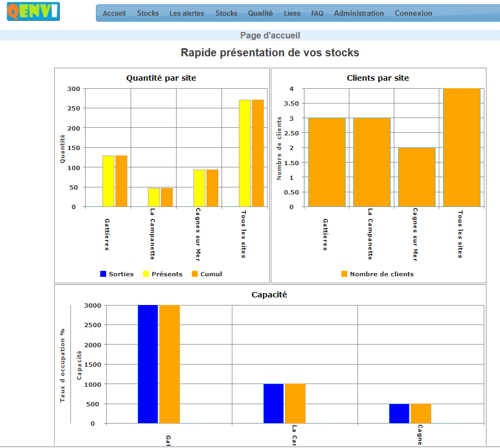Click the orange 500 bar in Capacité chart
The height and width of the screenshot is (448, 500).
pos(421,413)
